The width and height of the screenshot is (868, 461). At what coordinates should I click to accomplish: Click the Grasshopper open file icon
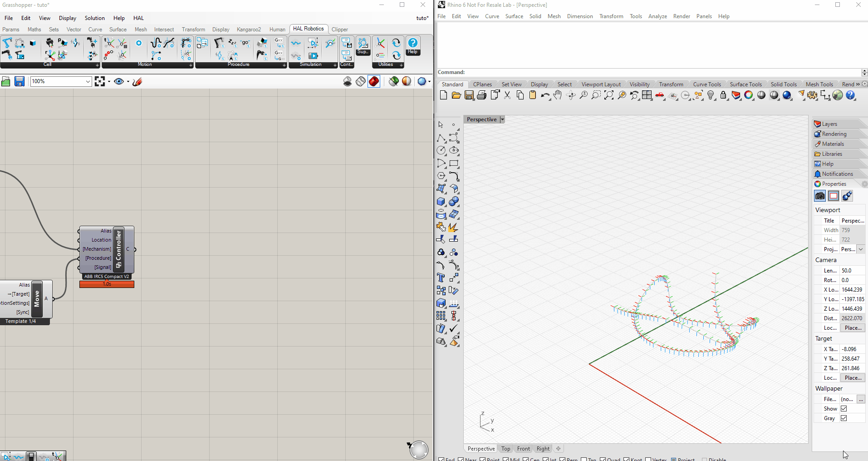tap(6, 81)
